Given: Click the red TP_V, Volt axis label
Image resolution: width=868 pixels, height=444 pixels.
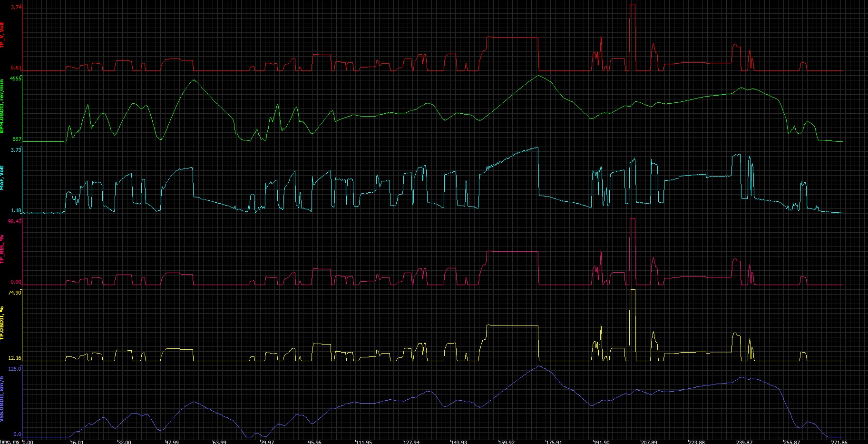Looking at the screenshot, I should point(3,36).
